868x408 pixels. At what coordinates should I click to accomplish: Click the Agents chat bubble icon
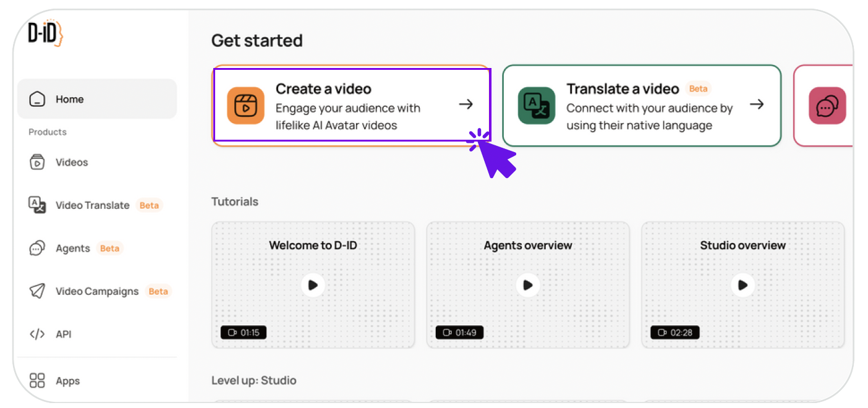pos(38,249)
